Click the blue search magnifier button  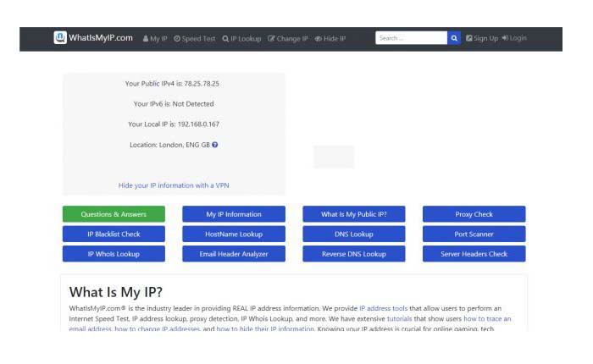(454, 38)
